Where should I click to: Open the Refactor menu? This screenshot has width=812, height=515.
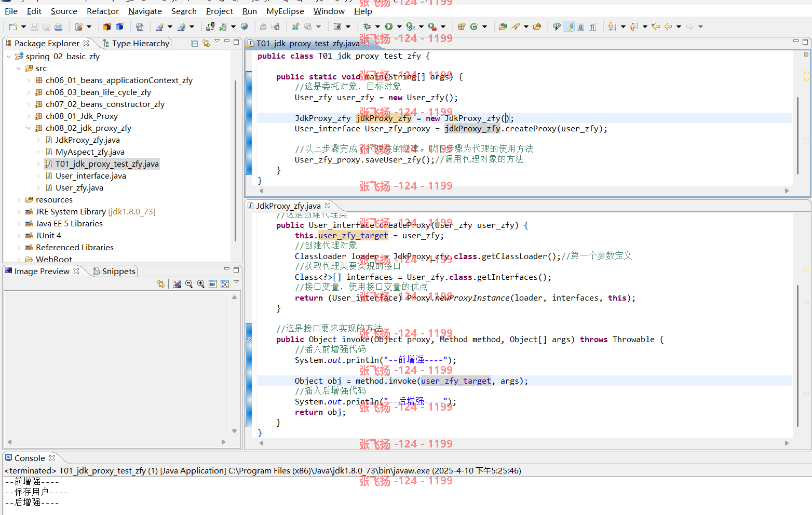tap(103, 11)
